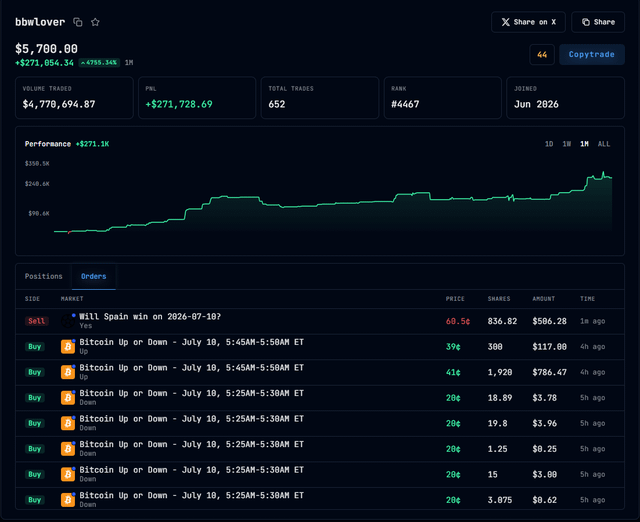
Task: Click the $506.28 amount
Action: 549,321
